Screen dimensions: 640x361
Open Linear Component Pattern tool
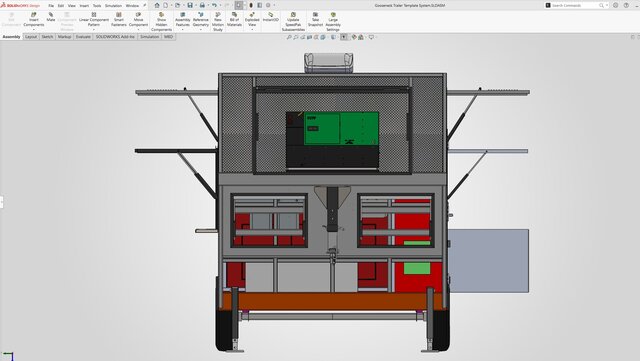pos(94,19)
